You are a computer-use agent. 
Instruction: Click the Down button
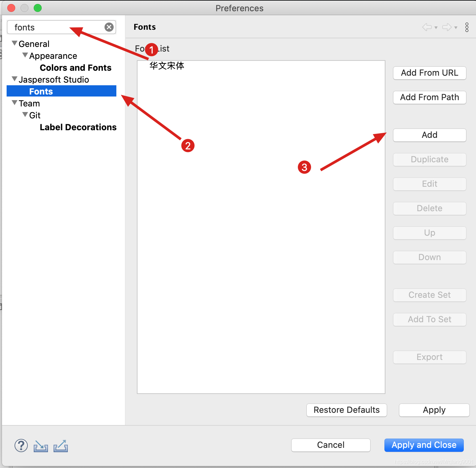coord(429,257)
